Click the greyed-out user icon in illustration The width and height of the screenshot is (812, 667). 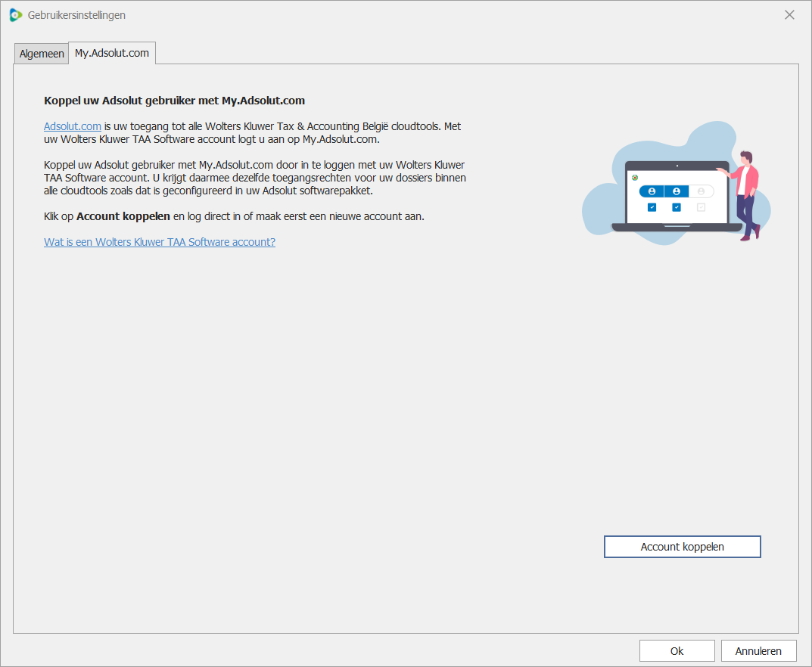click(x=701, y=192)
